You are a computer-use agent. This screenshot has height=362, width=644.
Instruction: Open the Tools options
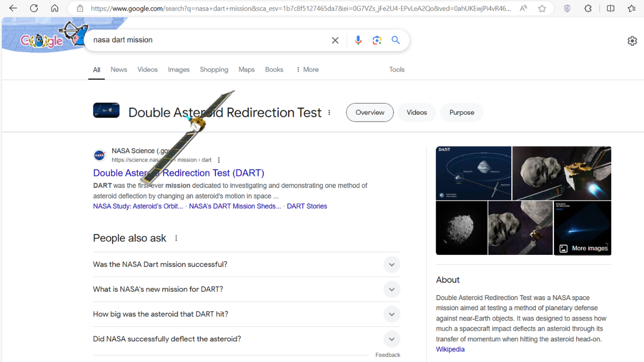point(397,69)
